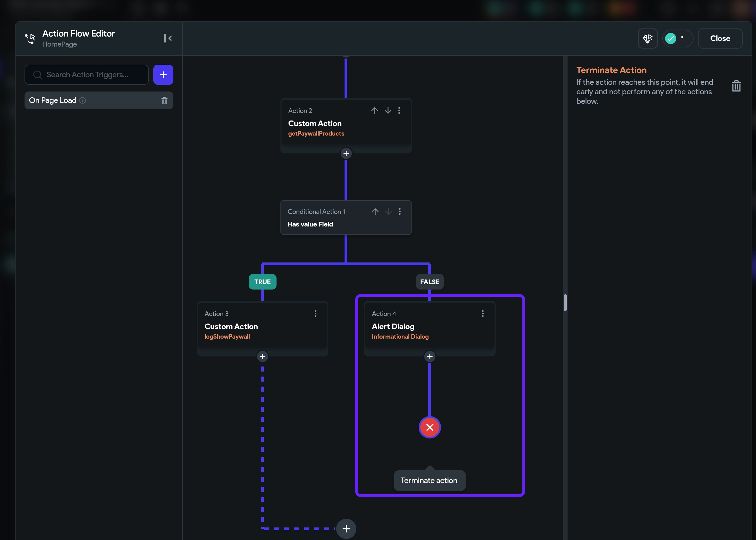Delete the Terminate Action via trash icon
The width and height of the screenshot is (756, 540).
[736, 86]
